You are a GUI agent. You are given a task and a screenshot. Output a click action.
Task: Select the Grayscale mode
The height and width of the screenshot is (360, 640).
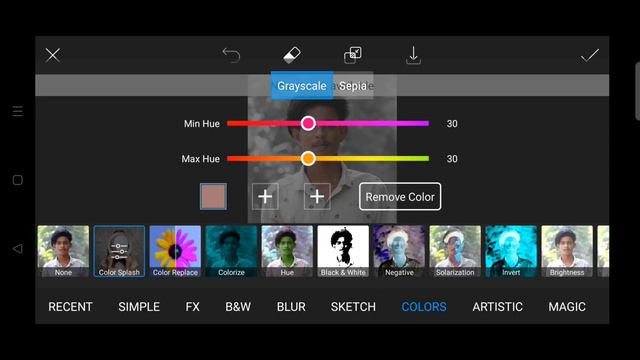tap(302, 86)
